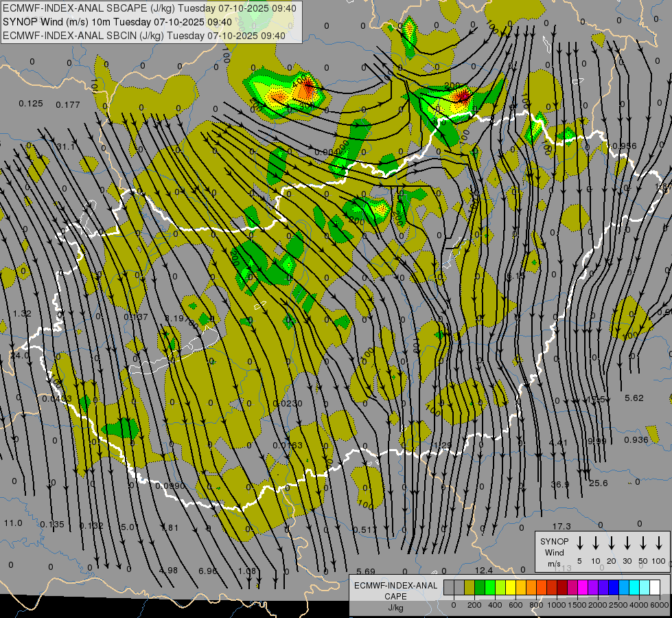The width and height of the screenshot is (672, 618).
Task: Click the 20 m/s wind arrow symbol
Action: tap(612, 543)
